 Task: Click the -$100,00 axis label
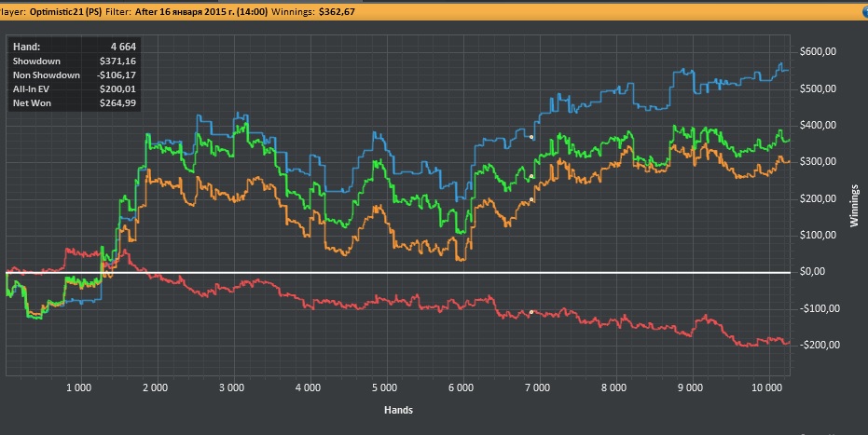820,308
